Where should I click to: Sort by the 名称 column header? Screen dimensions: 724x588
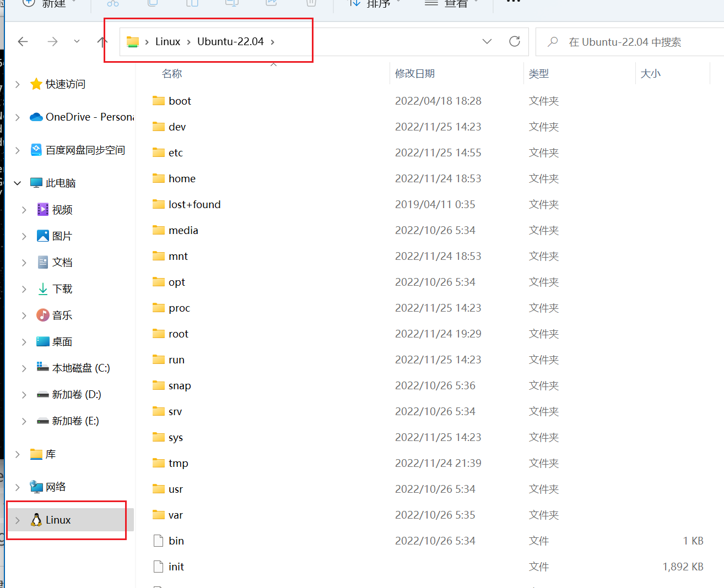point(172,74)
